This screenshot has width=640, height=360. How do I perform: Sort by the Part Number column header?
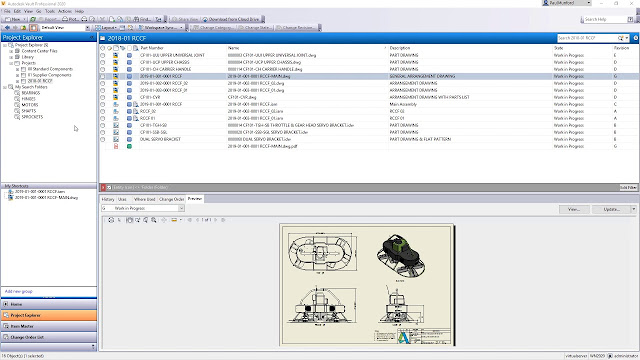tap(182, 48)
